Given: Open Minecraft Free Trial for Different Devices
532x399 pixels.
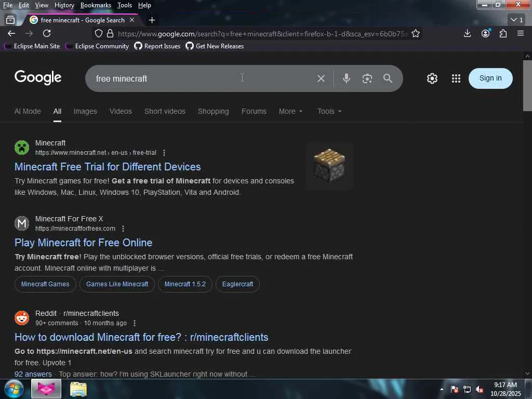Looking at the screenshot, I should pos(108,167).
